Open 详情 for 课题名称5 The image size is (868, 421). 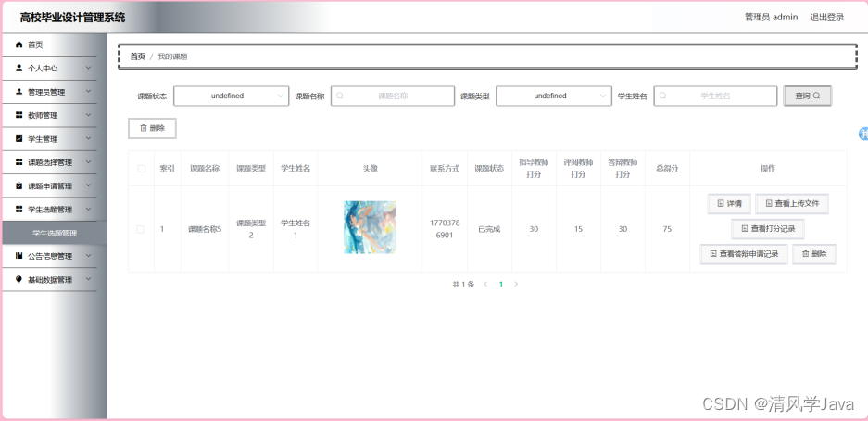tap(729, 204)
